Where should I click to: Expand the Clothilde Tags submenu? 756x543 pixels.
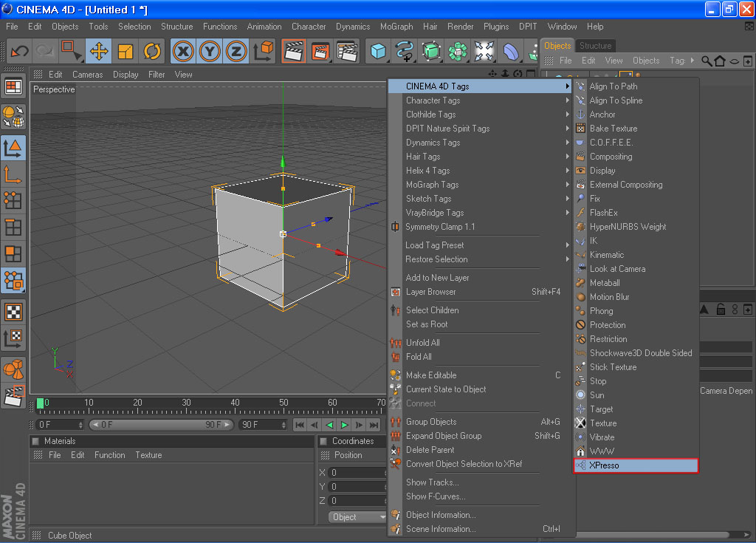(481, 115)
